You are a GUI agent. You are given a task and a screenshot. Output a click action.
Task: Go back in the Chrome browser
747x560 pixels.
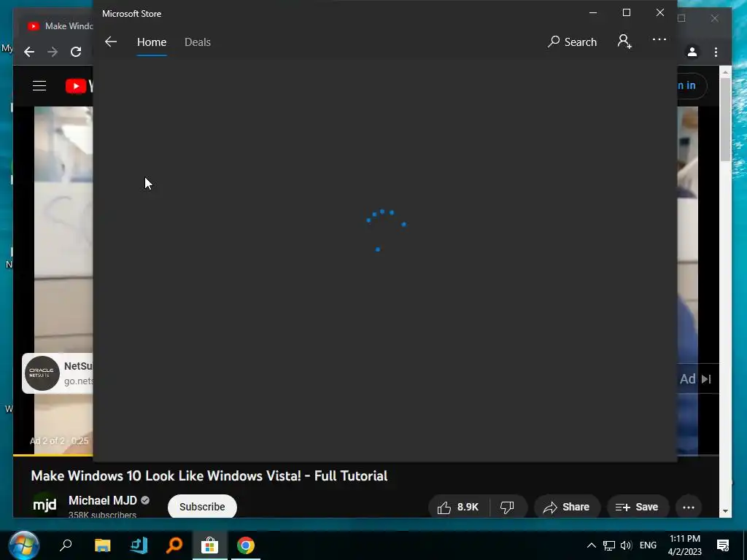tap(29, 52)
